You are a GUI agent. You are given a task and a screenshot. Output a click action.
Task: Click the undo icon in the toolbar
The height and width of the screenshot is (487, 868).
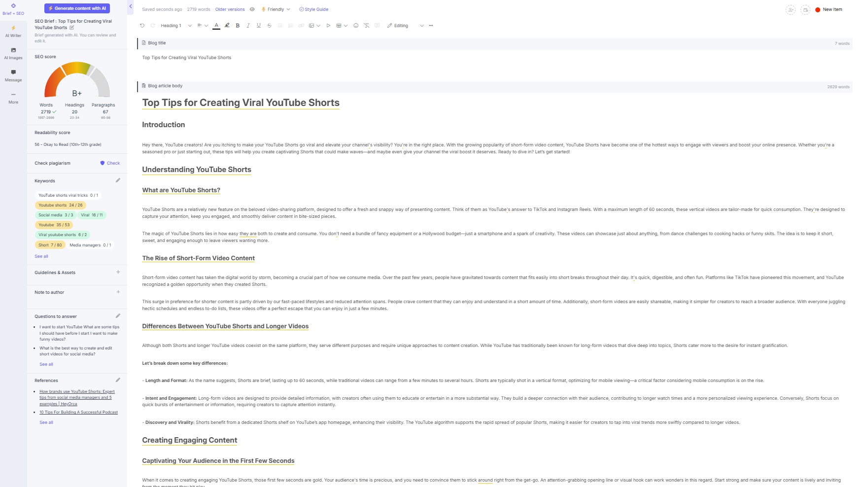coord(142,26)
